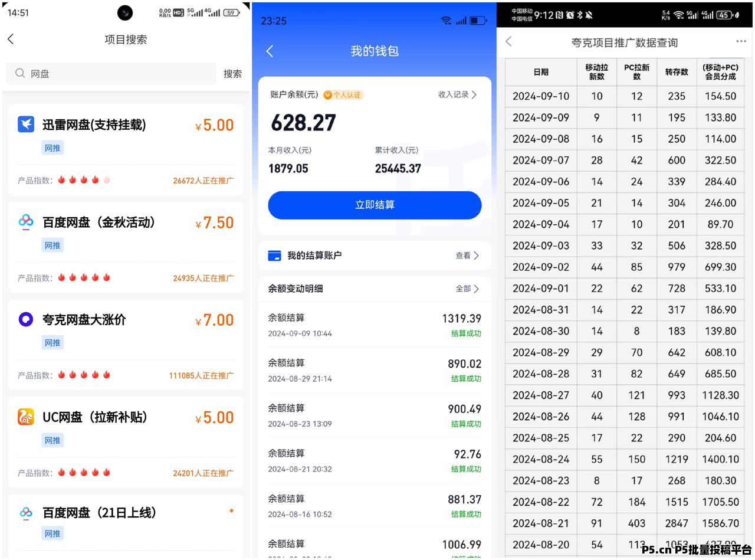Image resolution: width=755 pixels, height=560 pixels.
Task: Click the 日期 column header
Action: tap(541, 72)
